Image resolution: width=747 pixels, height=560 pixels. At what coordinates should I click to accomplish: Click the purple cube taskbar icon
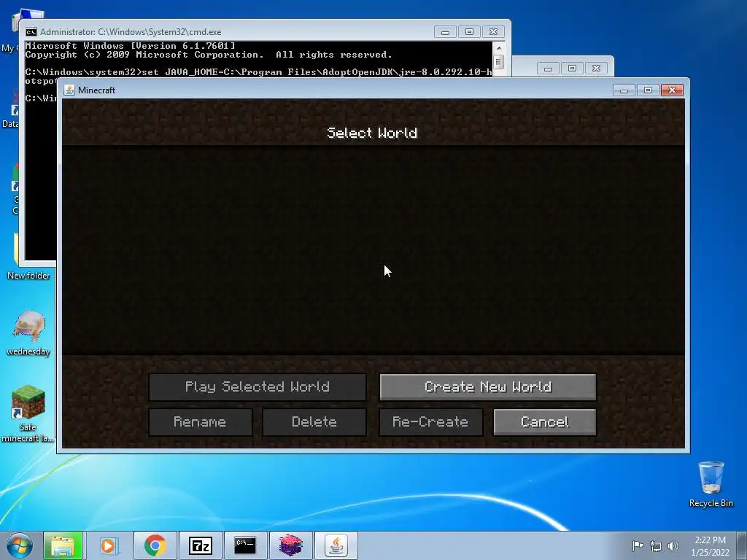pos(290,545)
